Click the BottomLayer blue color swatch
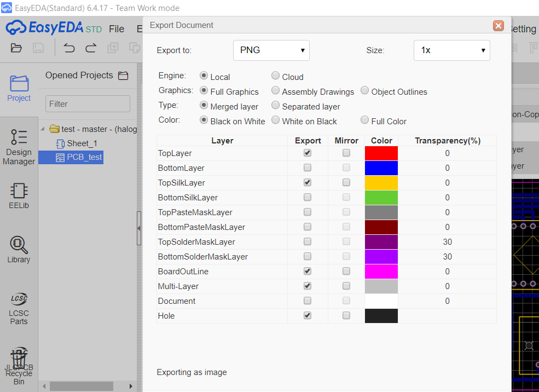 point(381,168)
